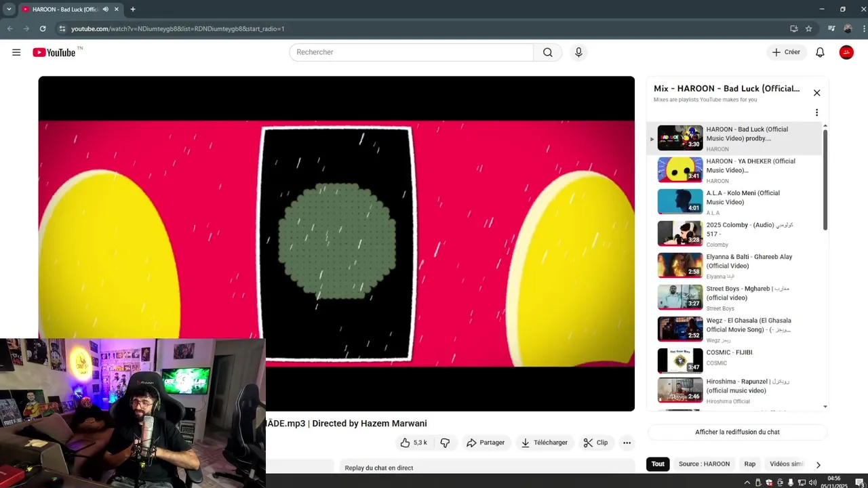View site information icon in address bar
This screenshot has height=488, width=868.
62,28
